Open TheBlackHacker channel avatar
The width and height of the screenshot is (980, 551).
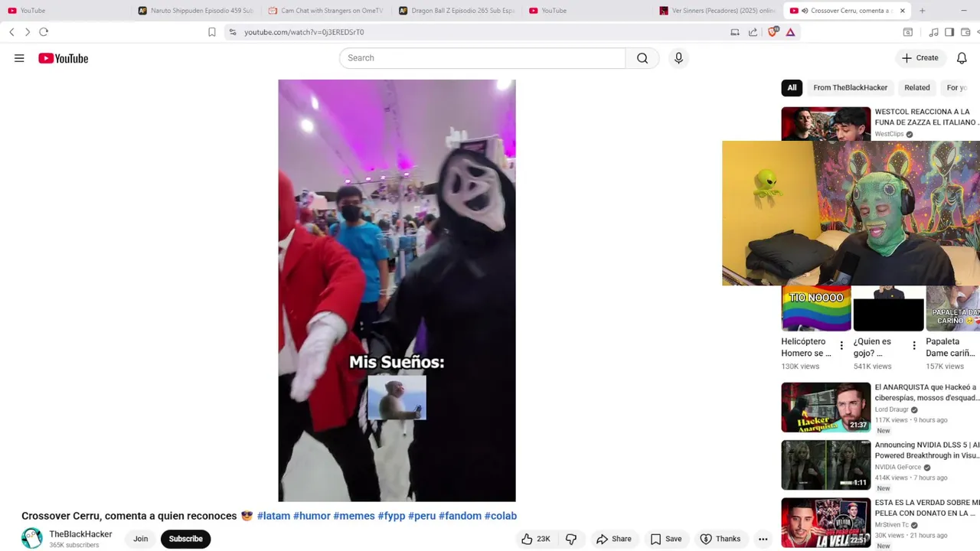coord(32,539)
